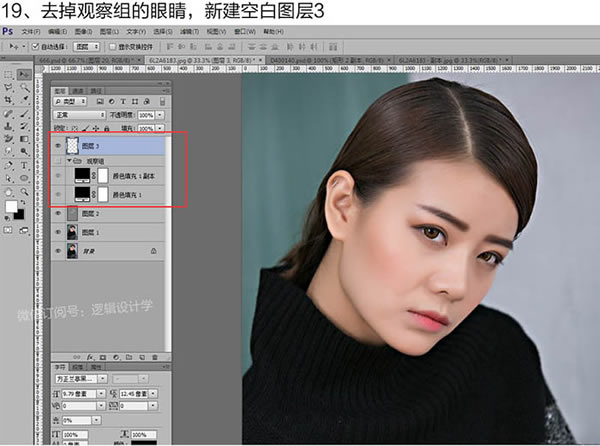Select the Healing Brush tool
This screenshot has height=446, width=600.
coord(8,114)
